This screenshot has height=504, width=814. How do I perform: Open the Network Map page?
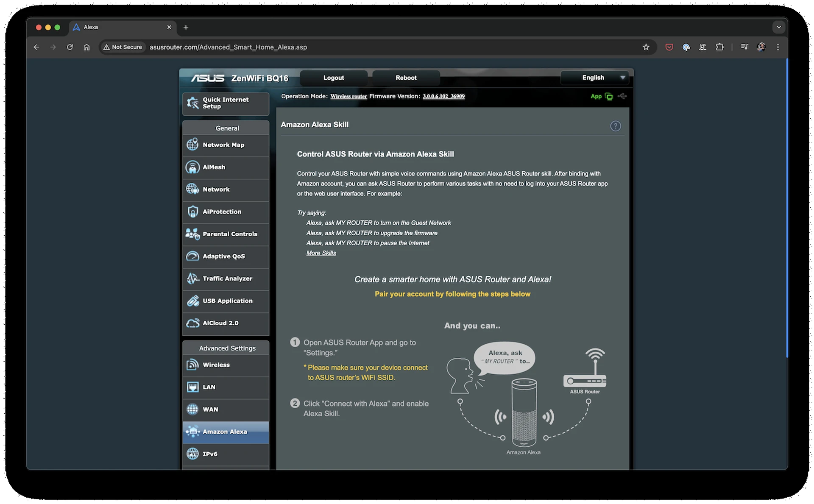(x=226, y=145)
